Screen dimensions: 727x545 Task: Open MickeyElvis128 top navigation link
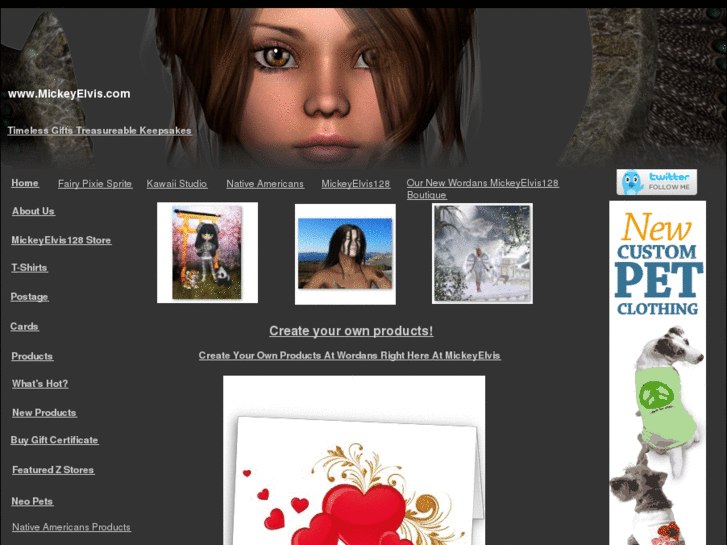pyautogui.click(x=356, y=184)
